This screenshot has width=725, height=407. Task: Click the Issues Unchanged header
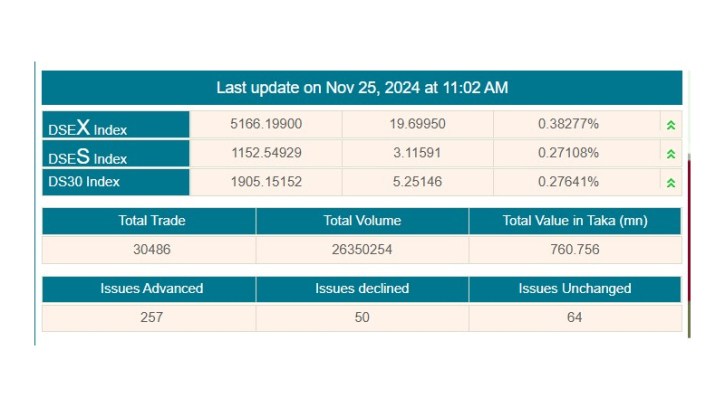click(575, 289)
